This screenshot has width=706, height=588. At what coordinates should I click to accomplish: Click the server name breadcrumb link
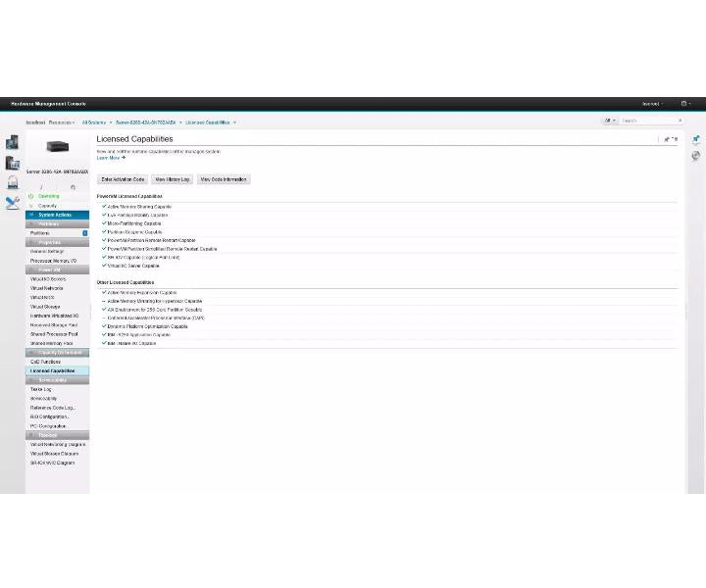click(145, 122)
